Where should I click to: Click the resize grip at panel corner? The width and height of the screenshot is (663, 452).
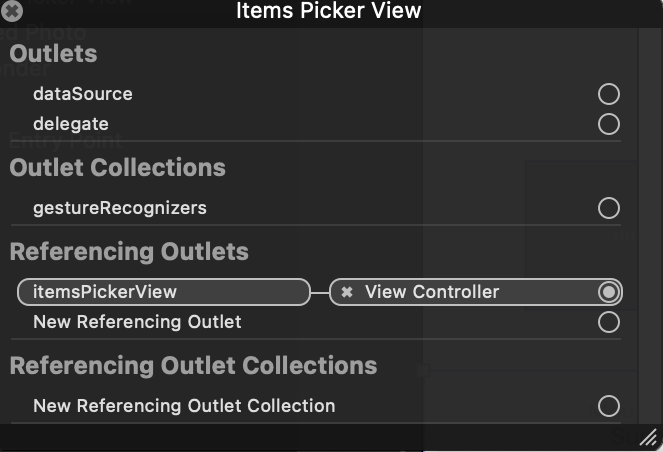point(649,438)
